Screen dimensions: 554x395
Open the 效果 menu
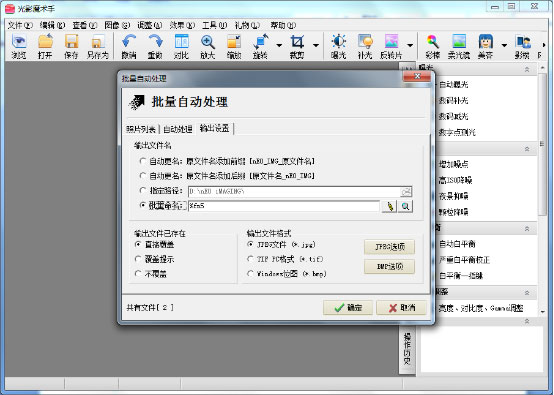coord(182,25)
